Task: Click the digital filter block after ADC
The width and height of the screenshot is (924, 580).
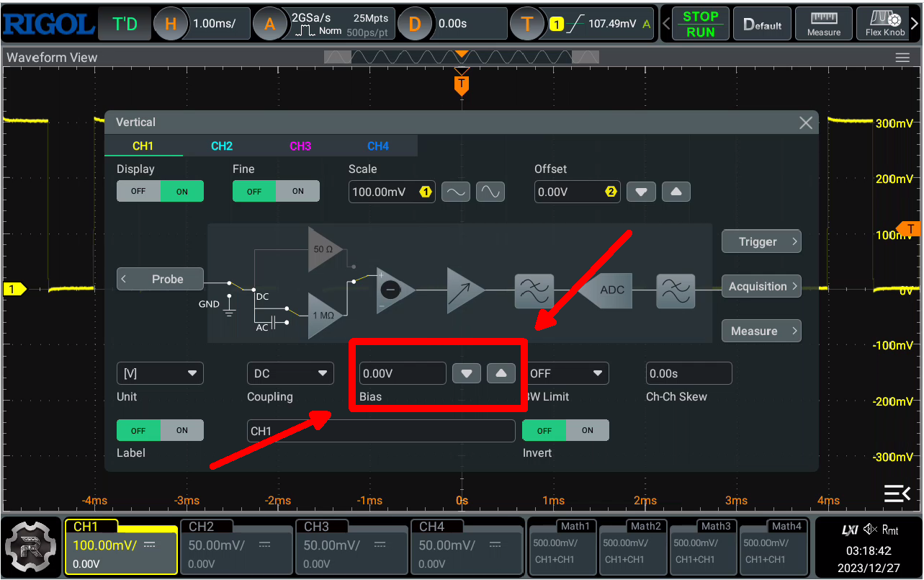Action: (676, 290)
